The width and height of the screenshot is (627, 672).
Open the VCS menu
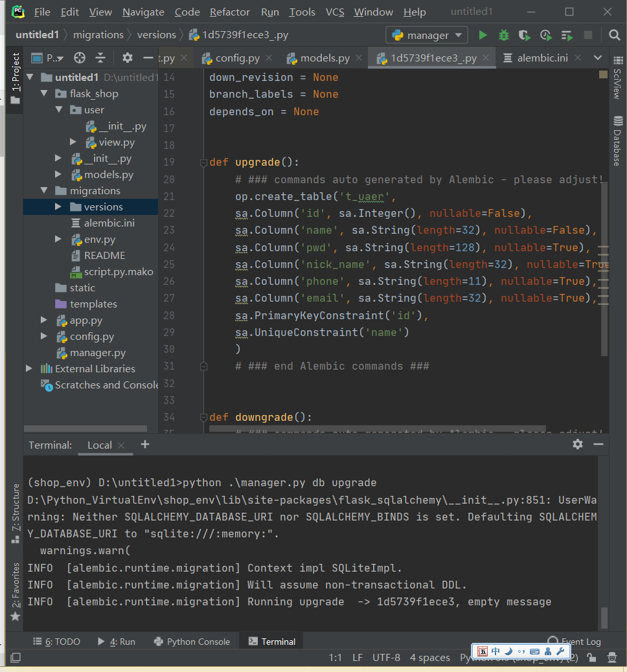click(335, 12)
